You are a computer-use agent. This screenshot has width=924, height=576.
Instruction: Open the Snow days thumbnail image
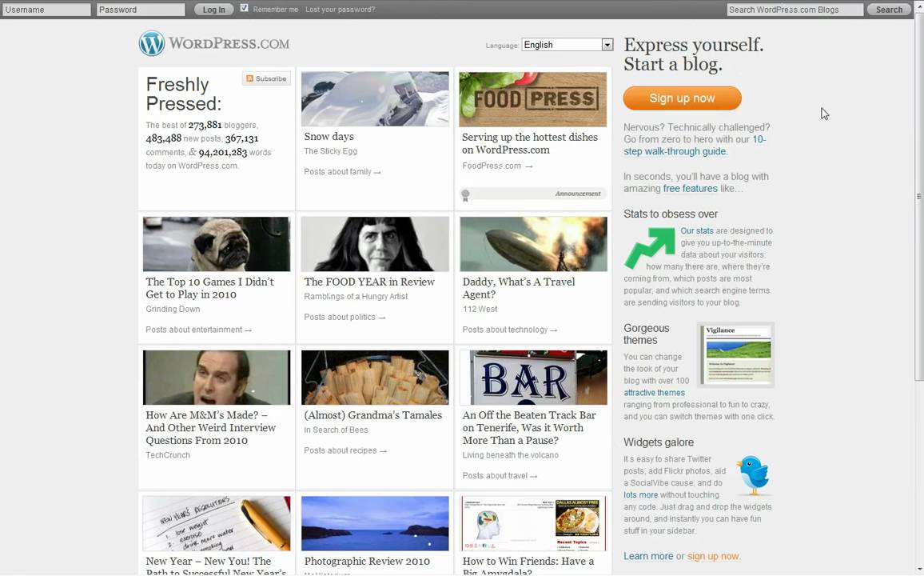[375, 99]
